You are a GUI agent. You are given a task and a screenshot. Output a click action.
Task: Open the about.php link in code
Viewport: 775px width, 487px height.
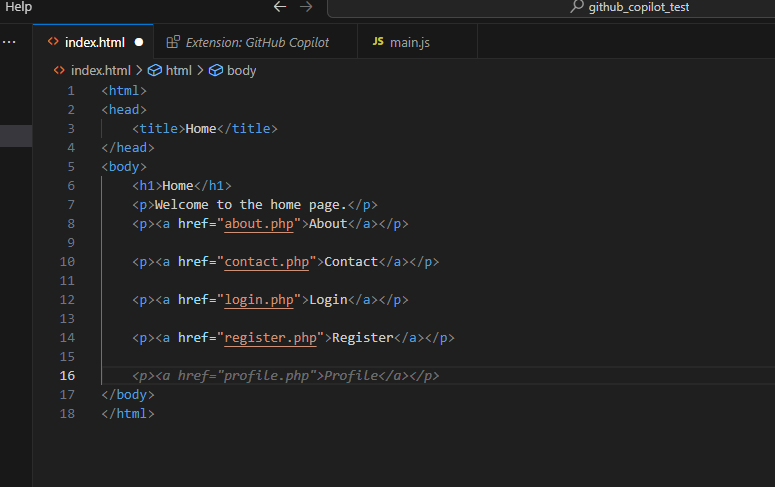click(x=259, y=224)
